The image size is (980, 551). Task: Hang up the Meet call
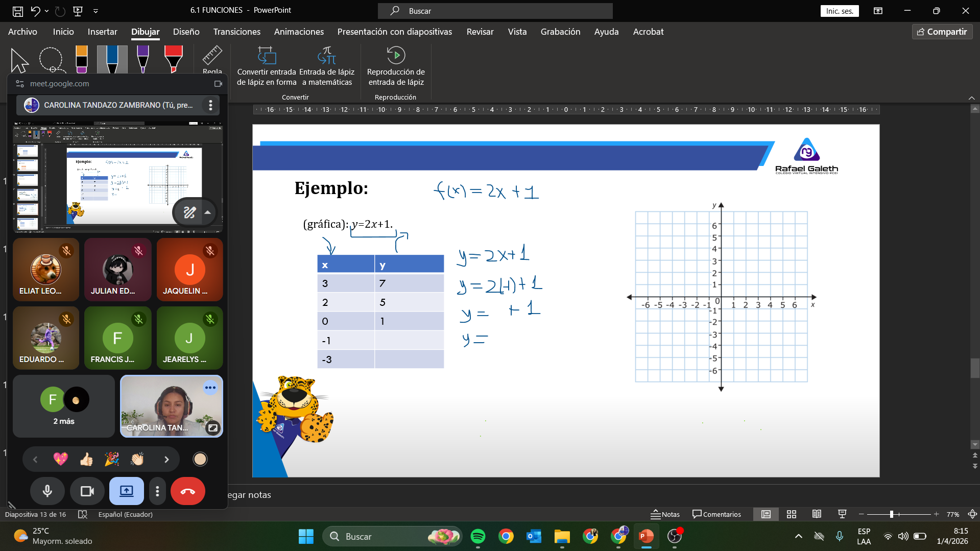click(187, 491)
